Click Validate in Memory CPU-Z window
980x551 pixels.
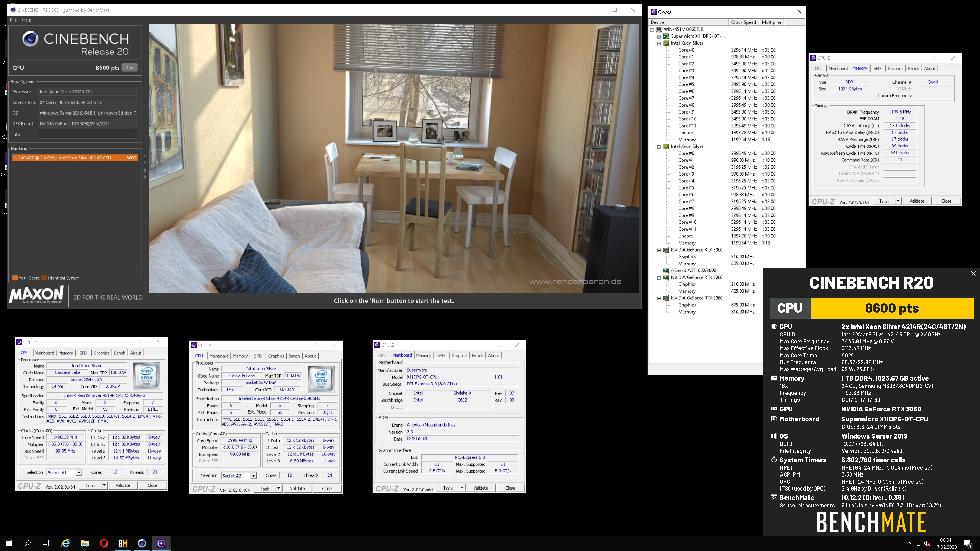[917, 201]
